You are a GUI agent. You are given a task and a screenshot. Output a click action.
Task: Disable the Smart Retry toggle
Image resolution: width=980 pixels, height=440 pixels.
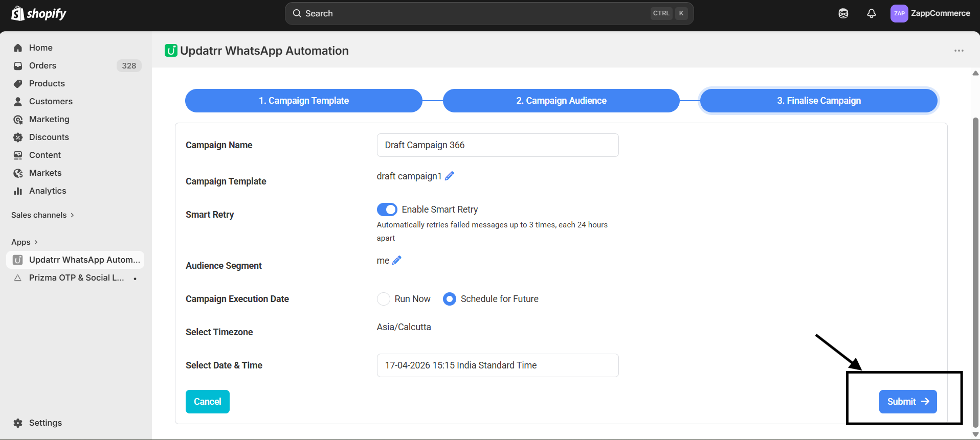(x=387, y=210)
